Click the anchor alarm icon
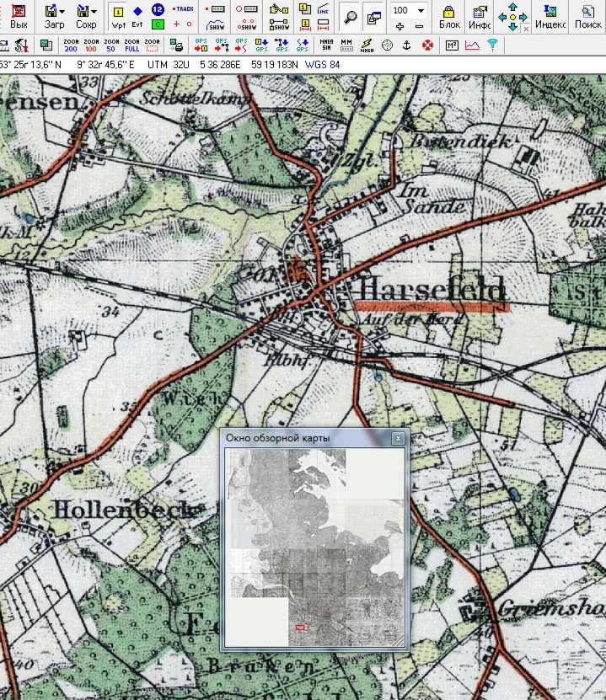The height and width of the screenshot is (700, 606). 407,45
